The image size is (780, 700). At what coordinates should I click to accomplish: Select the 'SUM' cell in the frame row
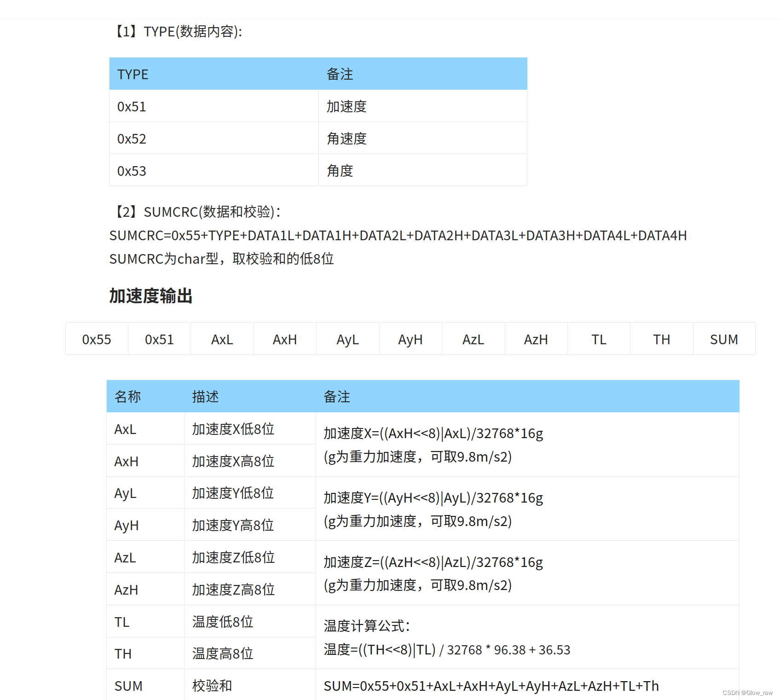(x=724, y=339)
